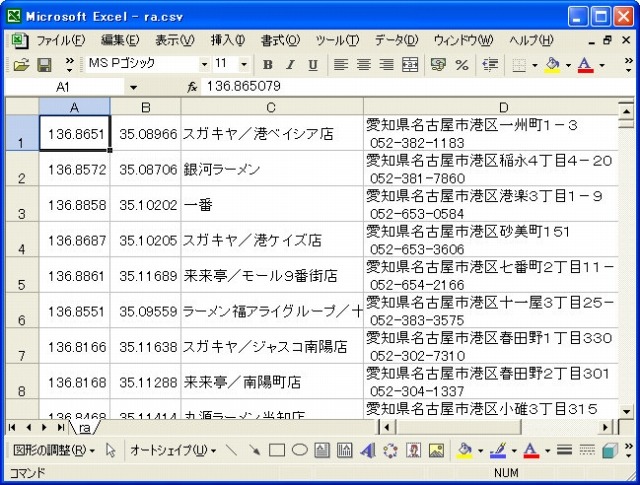This screenshot has height=485, width=640.
Task: Select column A header
Action: (74, 107)
